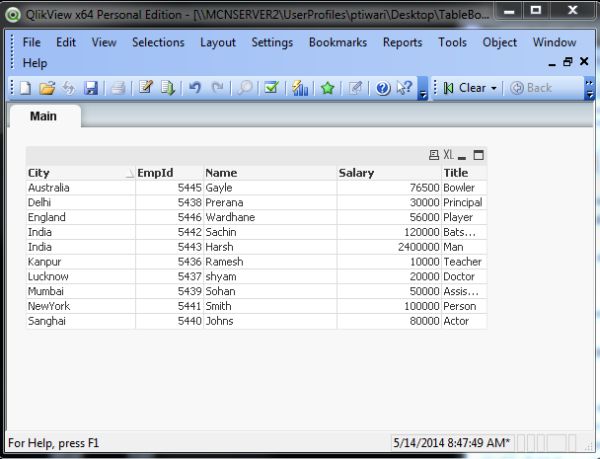600x459 pixels.
Task: Save document with the floppy disk icon
Action: [x=91, y=88]
